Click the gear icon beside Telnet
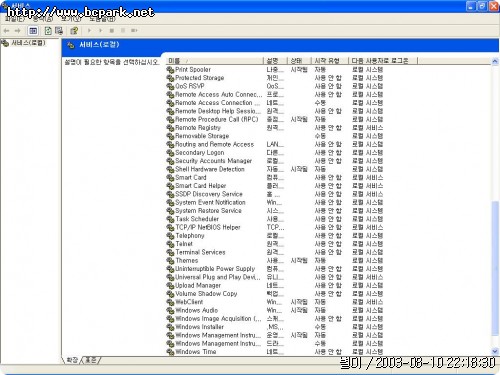Screen dimensions: 500x375 [170, 244]
